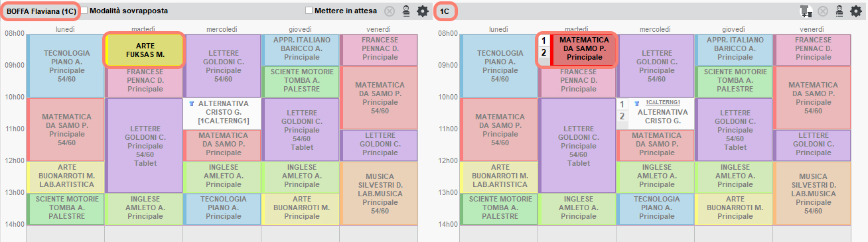Click person list icon in left panel
The height and width of the screenshot is (242, 868).
(x=406, y=11)
